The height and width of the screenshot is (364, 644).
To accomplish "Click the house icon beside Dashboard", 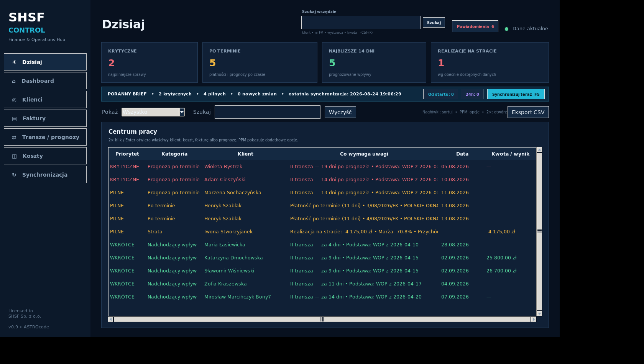I will click(14, 81).
